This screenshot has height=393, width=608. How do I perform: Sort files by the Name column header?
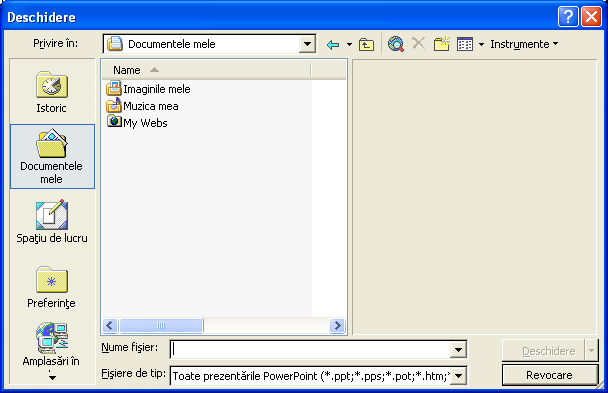[x=207, y=70]
